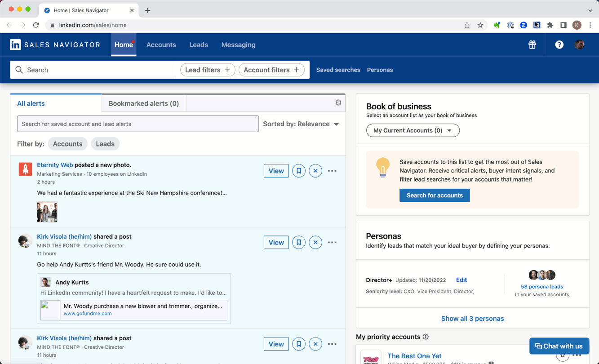Open more options for last Kirk Visola alert
Screen dimensions: 599x364
[332, 344]
